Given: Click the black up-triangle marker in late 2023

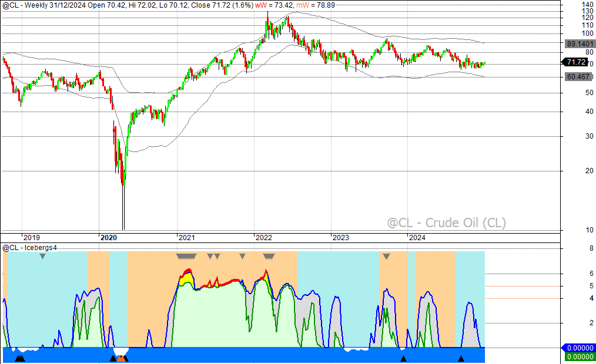Looking at the screenshot, I should (403, 358).
